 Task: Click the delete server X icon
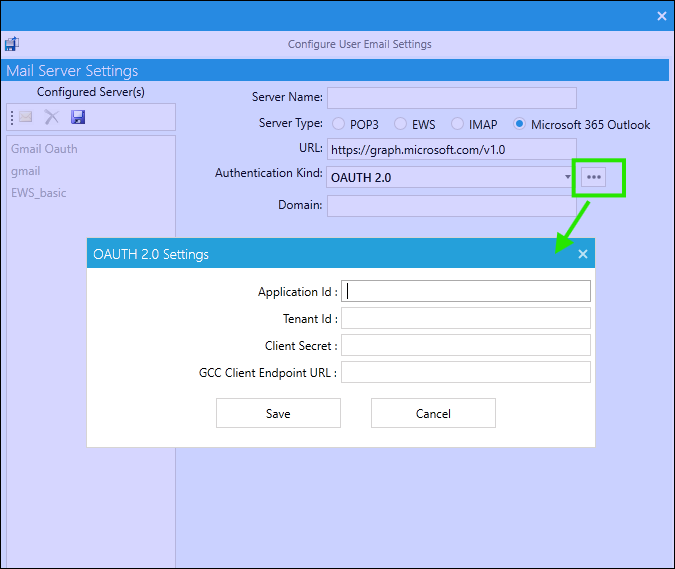[x=52, y=117]
